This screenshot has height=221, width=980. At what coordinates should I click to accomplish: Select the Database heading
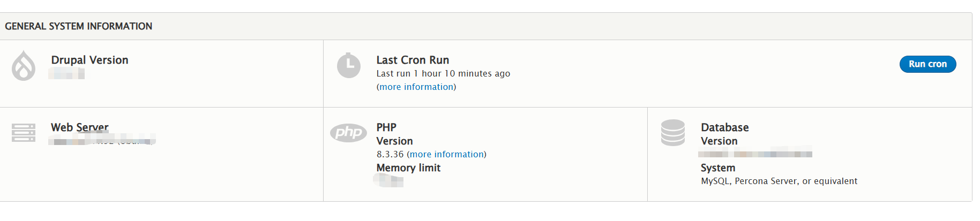click(x=725, y=127)
